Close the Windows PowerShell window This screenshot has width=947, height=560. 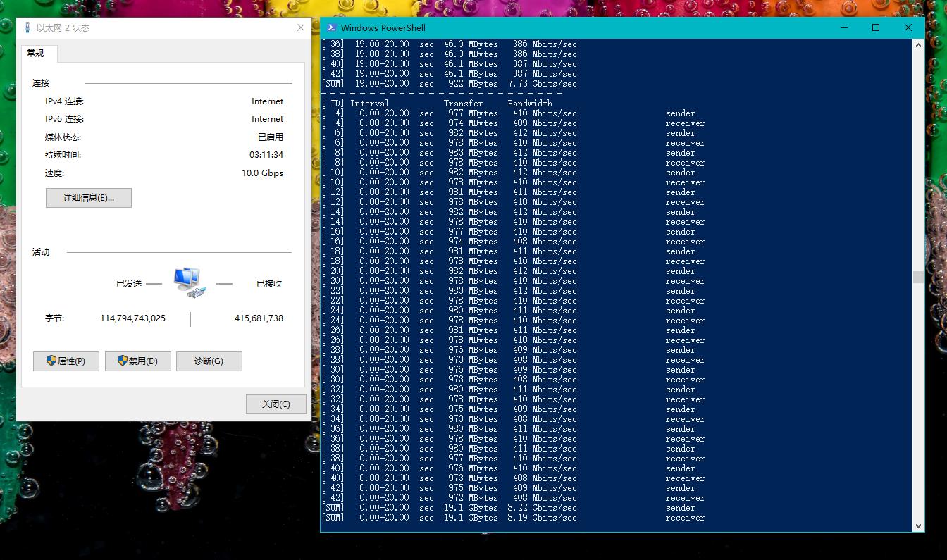tap(908, 28)
